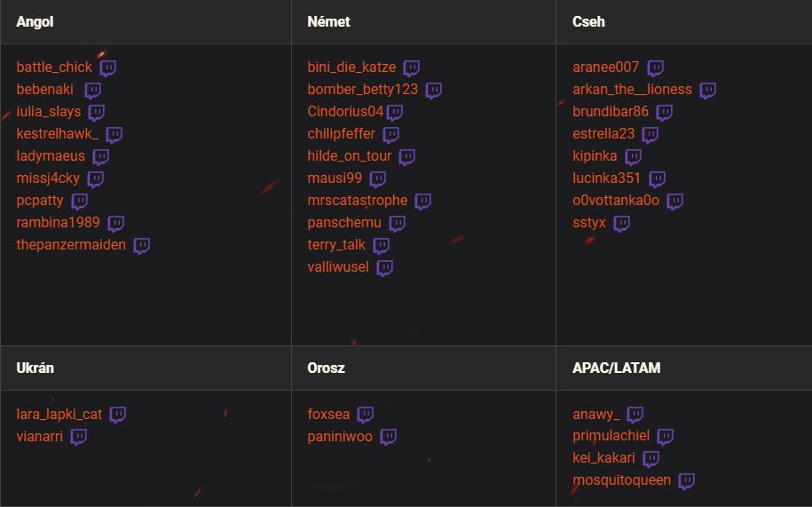Open the Twitch icon next to kipinka
The width and height of the screenshot is (812, 507).
pyautogui.click(x=634, y=156)
